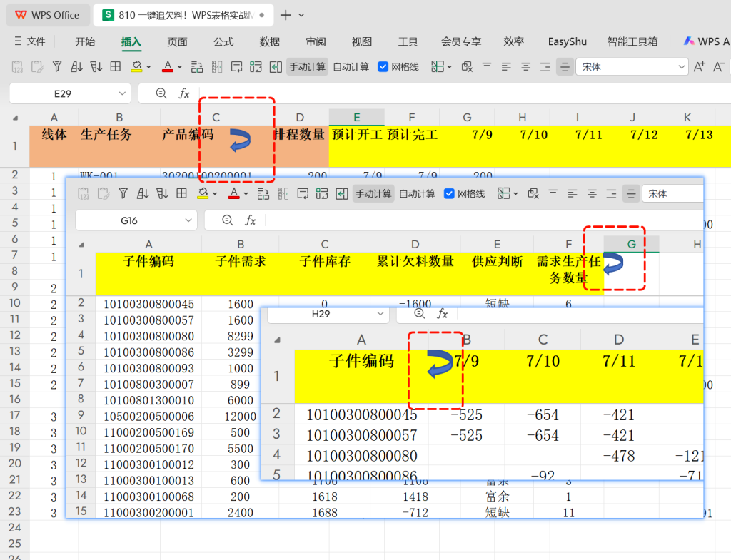Open the 文件 menu

30,41
